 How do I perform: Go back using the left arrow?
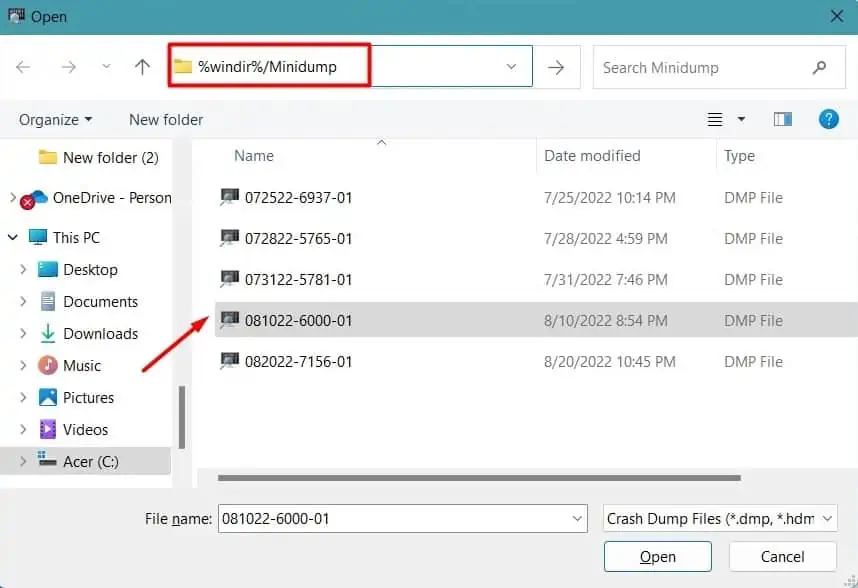pyautogui.click(x=23, y=67)
